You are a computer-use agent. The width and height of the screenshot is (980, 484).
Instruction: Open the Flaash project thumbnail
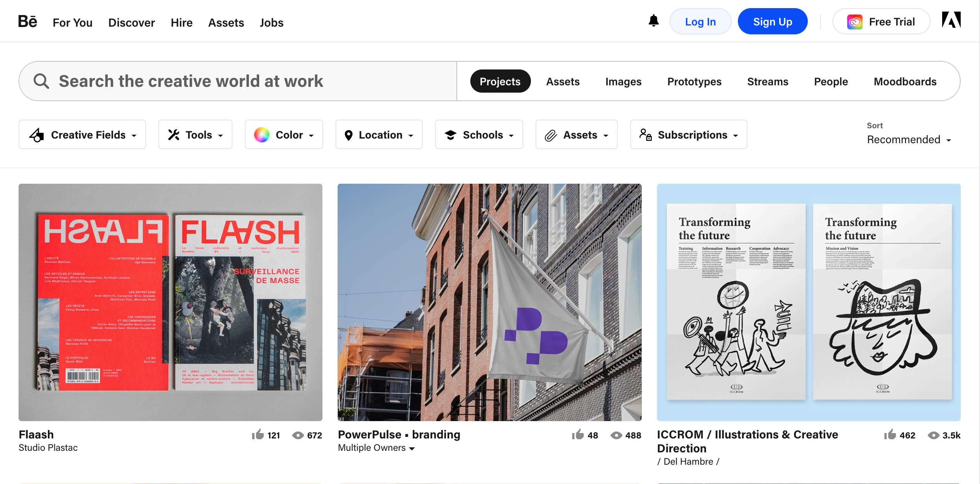tap(170, 302)
